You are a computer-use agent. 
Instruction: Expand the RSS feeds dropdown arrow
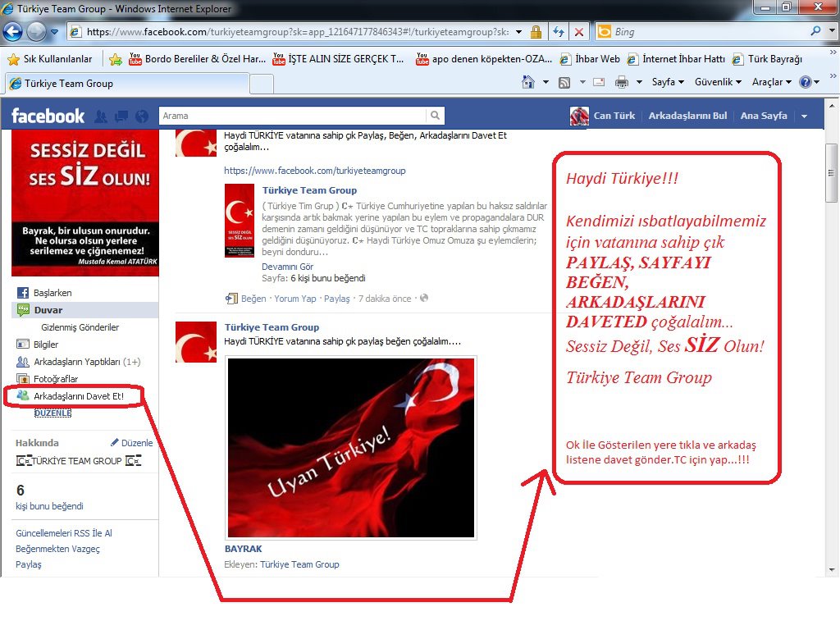coord(582,82)
